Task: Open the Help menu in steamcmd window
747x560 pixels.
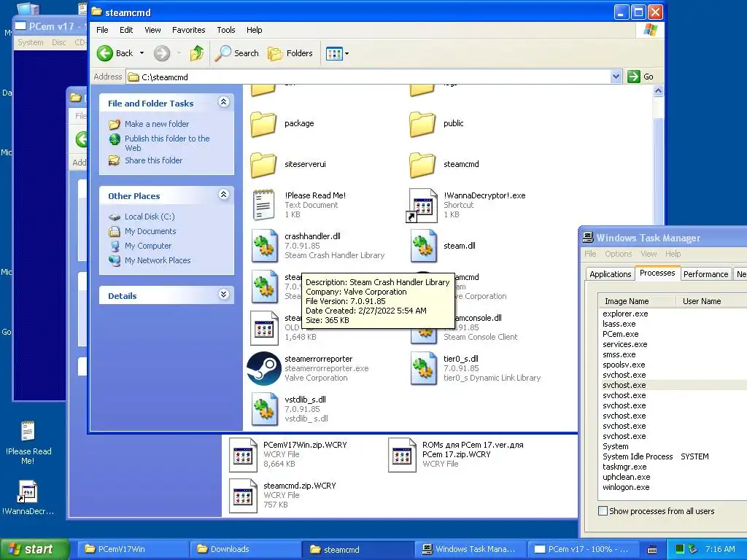Action: [254, 30]
